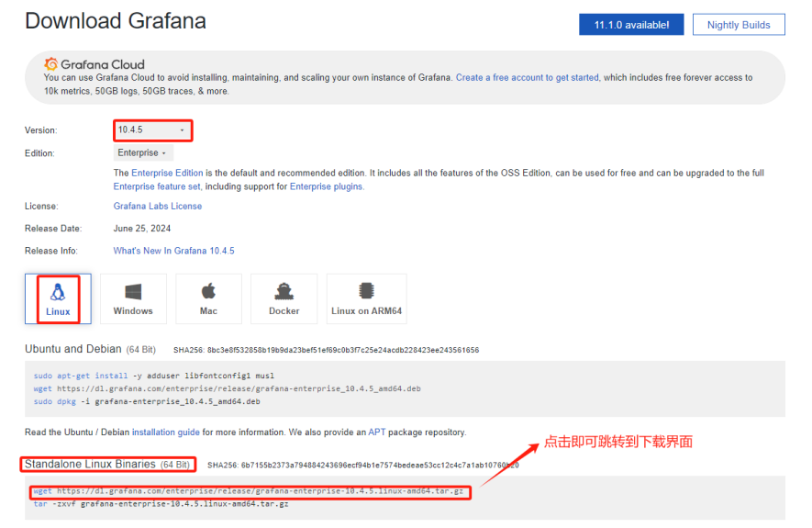Select the Windows platform icon
Viewport: 812px width, 528px height.
pos(133,292)
